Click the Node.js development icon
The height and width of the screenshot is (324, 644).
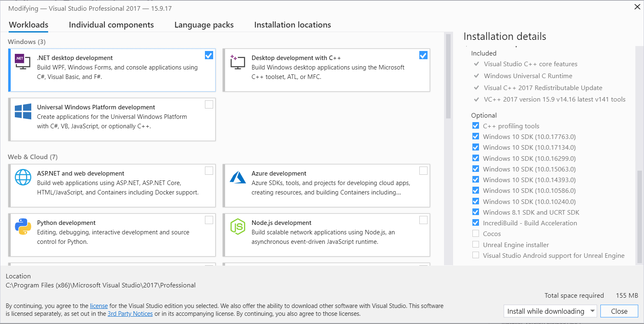point(237,227)
